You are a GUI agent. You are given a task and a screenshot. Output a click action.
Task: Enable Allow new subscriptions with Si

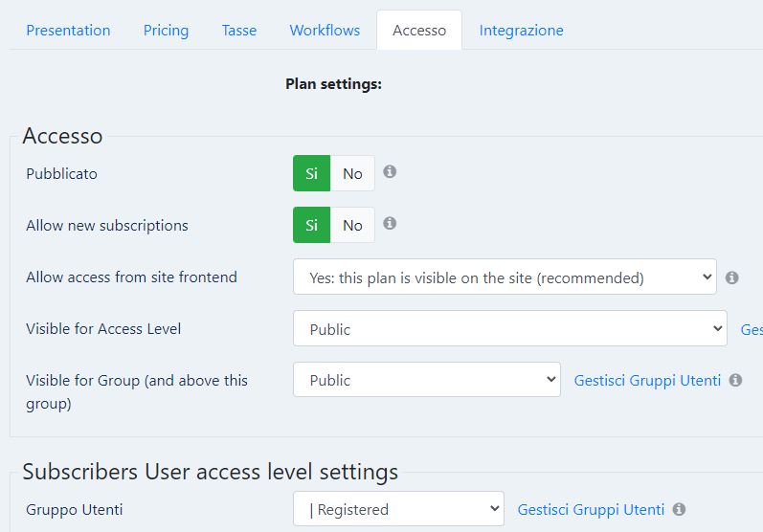click(x=311, y=225)
